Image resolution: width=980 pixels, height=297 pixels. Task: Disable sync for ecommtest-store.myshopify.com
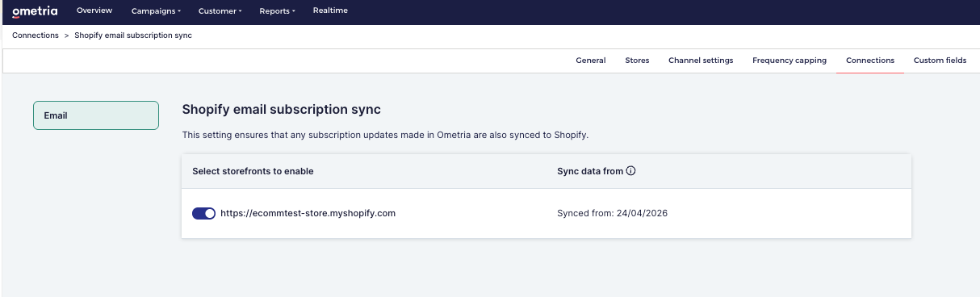pyautogui.click(x=203, y=214)
